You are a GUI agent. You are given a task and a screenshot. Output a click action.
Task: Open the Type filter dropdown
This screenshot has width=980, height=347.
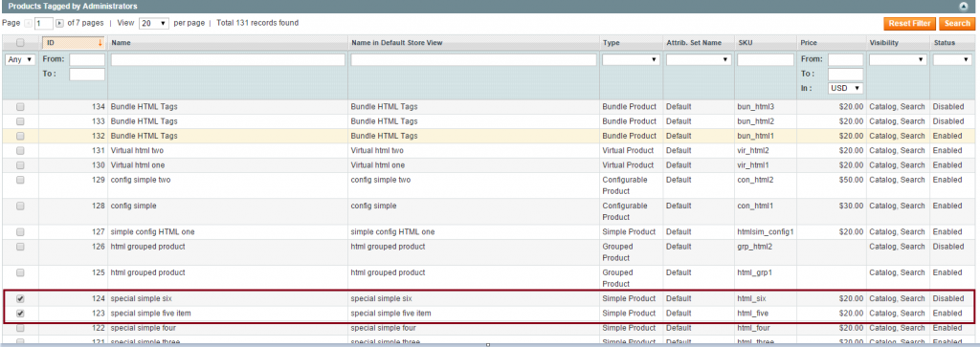point(631,60)
